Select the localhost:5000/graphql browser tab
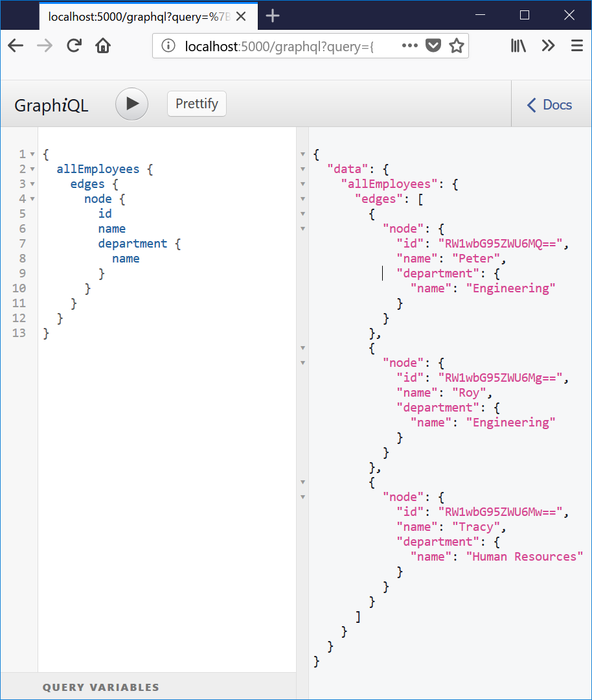Screen dimensions: 592x700 [x=148, y=16]
